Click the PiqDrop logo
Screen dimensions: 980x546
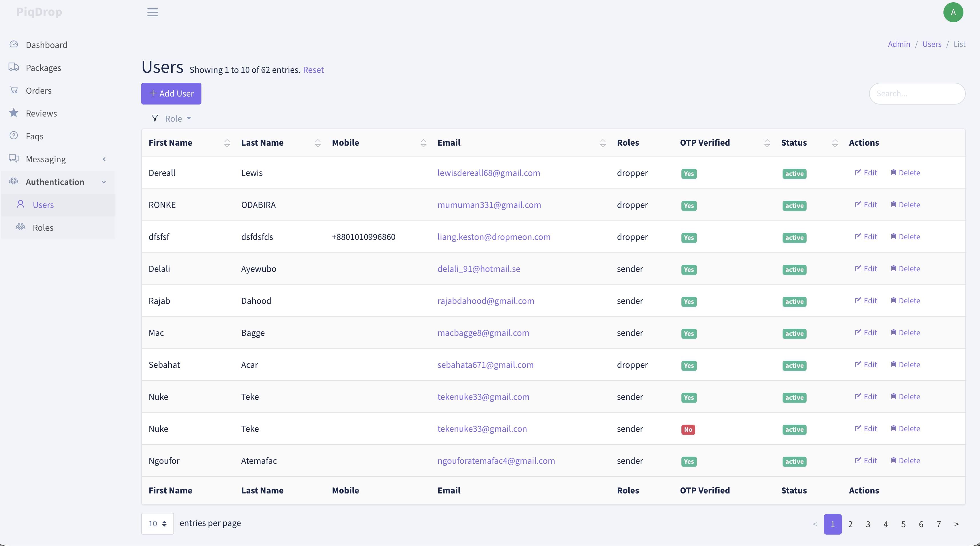click(x=39, y=12)
